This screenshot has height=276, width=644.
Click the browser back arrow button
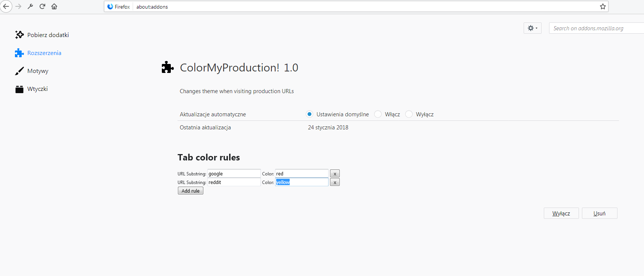pos(6,6)
